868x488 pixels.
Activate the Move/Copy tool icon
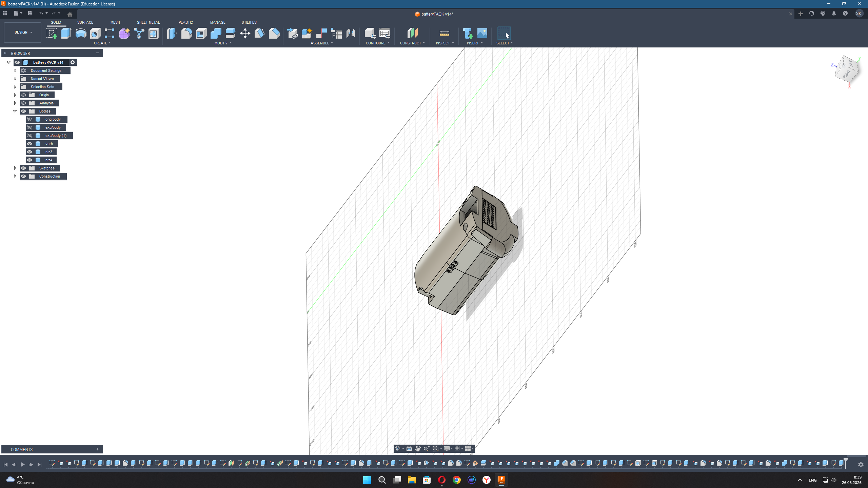(245, 33)
